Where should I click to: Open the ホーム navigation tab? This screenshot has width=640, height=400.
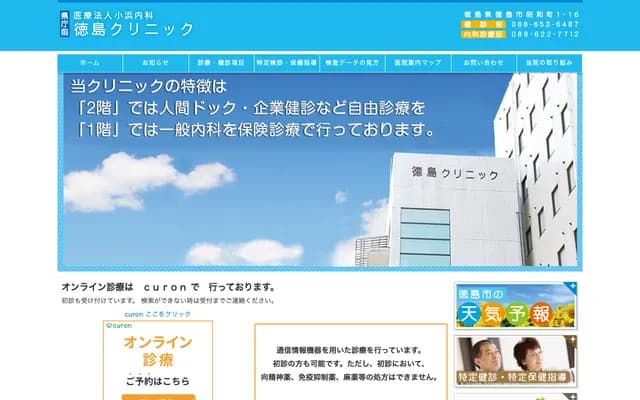pos(90,63)
